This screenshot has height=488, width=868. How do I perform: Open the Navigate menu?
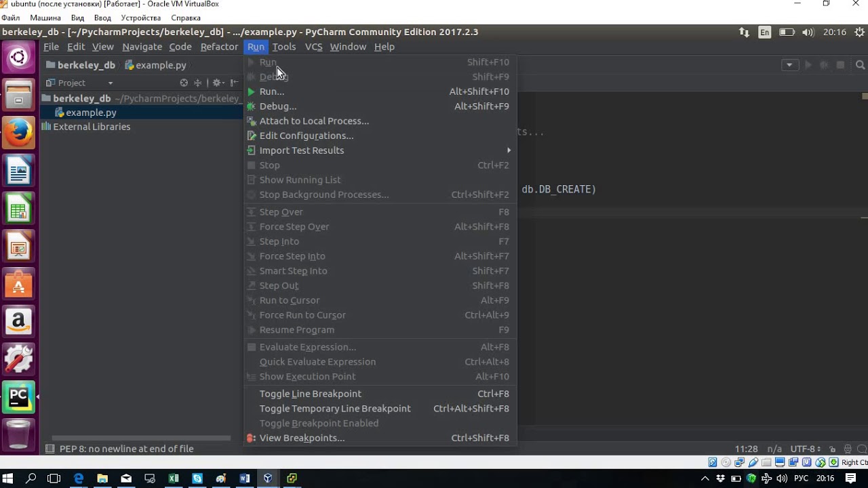pyautogui.click(x=142, y=47)
